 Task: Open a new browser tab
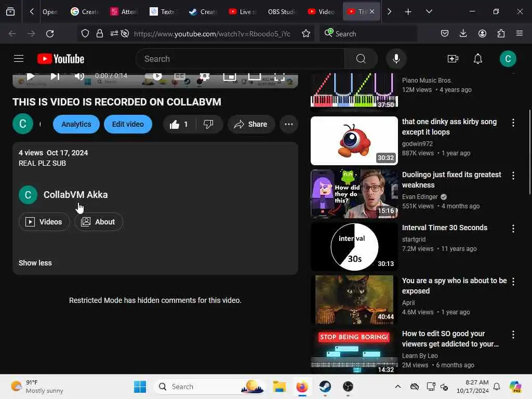click(x=408, y=12)
